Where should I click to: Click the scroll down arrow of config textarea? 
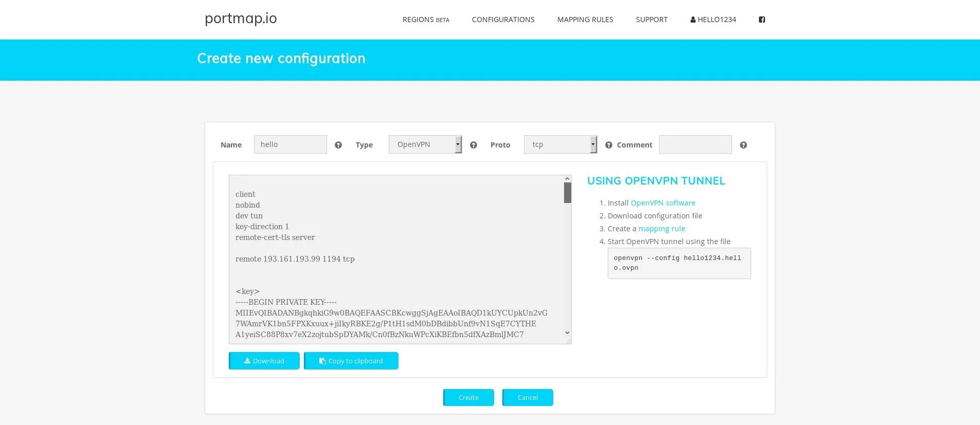[568, 333]
